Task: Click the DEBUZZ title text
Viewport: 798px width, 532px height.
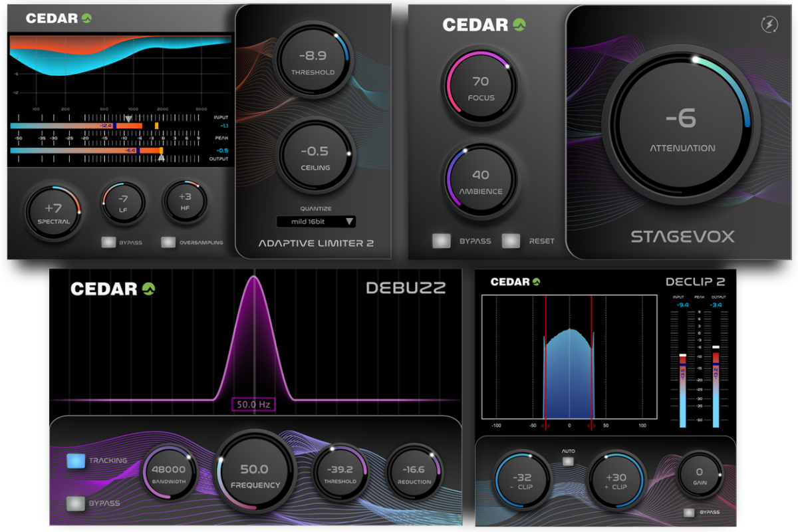Action: pyautogui.click(x=406, y=288)
